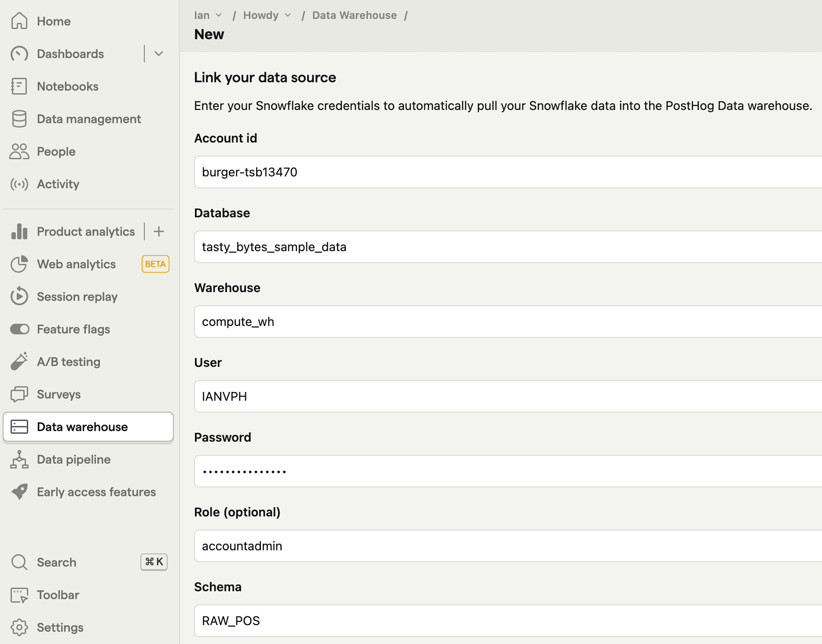Click the 'New' page title
This screenshot has height=644, width=822.
(x=209, y=34)
